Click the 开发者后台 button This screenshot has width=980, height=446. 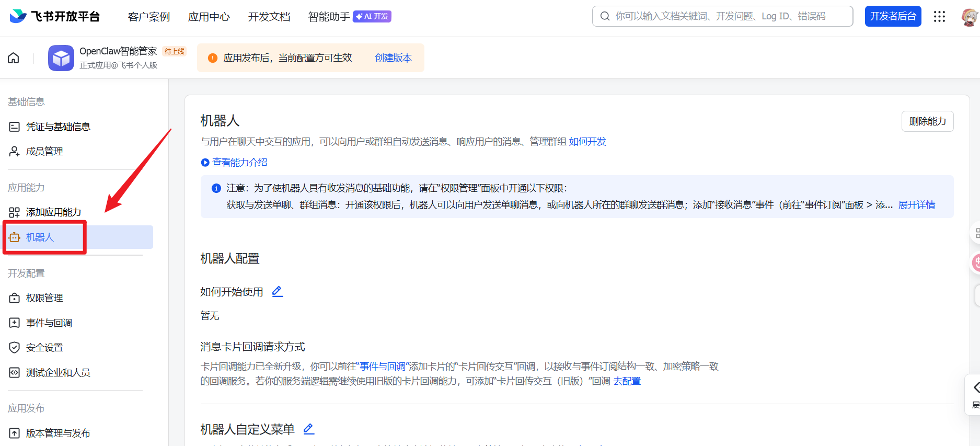(x=893, y=16)
